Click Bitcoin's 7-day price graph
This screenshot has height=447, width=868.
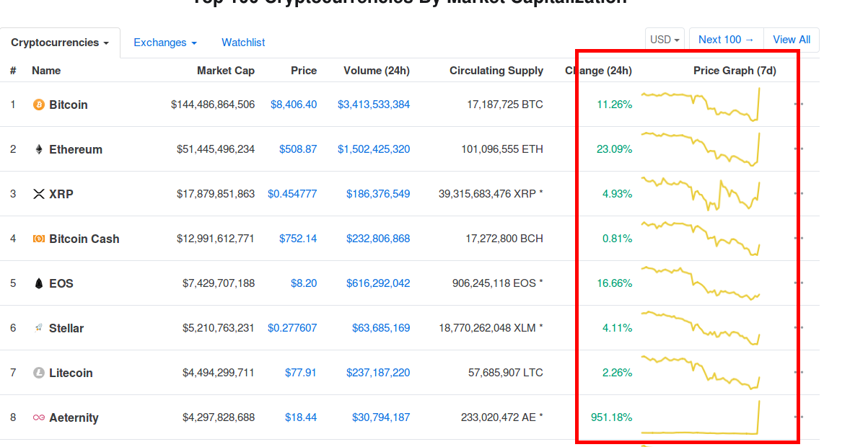click(x=701, y=105)
